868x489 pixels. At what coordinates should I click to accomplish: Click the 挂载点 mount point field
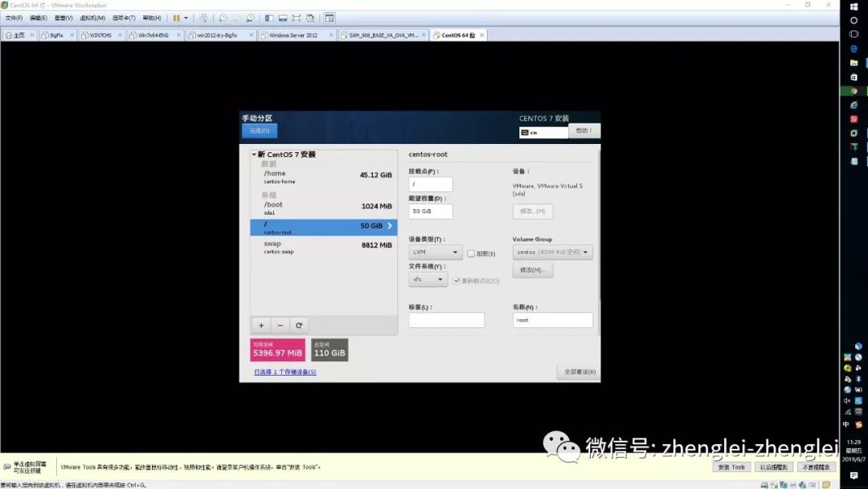pos(430,184)
